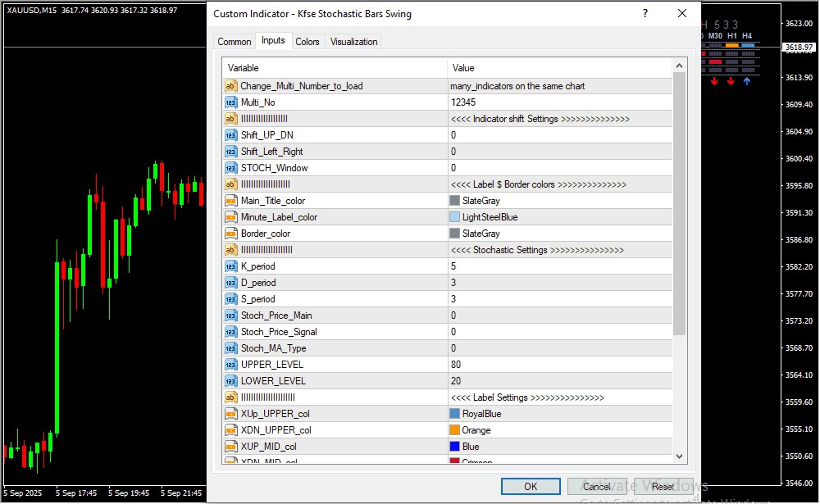This screenshot has height=504, width=820.
Task: Click the icon next to UPPER_LEVEL
Action: [x=230, y=365]
